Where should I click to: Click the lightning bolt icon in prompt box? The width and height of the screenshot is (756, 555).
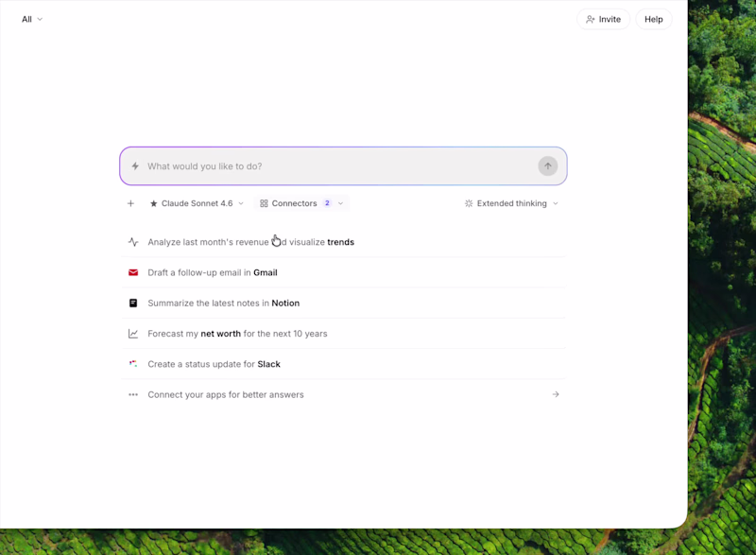(135, 165)
